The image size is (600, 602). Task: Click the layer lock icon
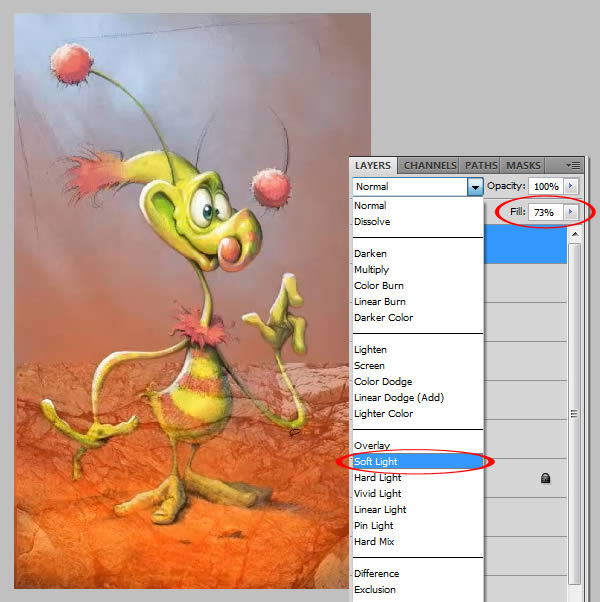(x=545, y=478)
